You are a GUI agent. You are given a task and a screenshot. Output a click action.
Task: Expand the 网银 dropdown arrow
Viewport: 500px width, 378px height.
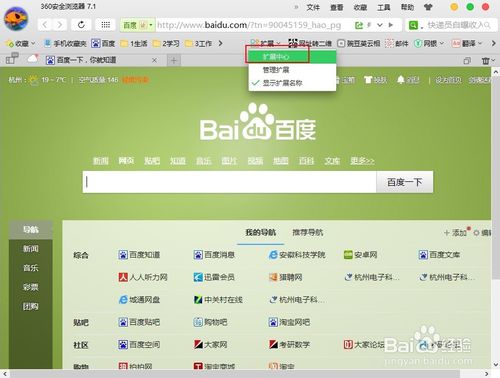(442, 43)
